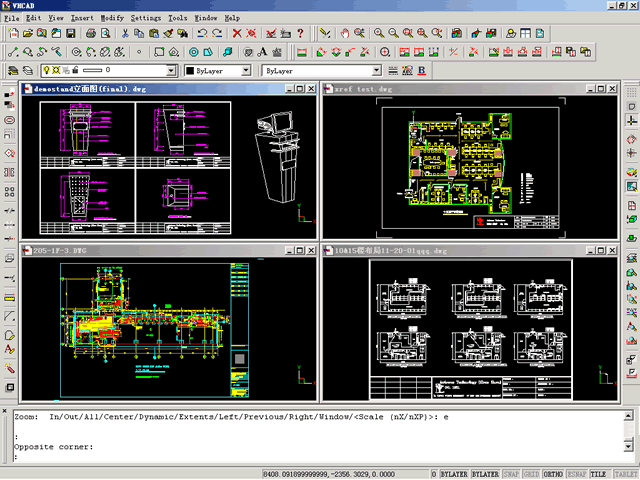Toggle GRID display in status bar

click(x=531, y=474)
